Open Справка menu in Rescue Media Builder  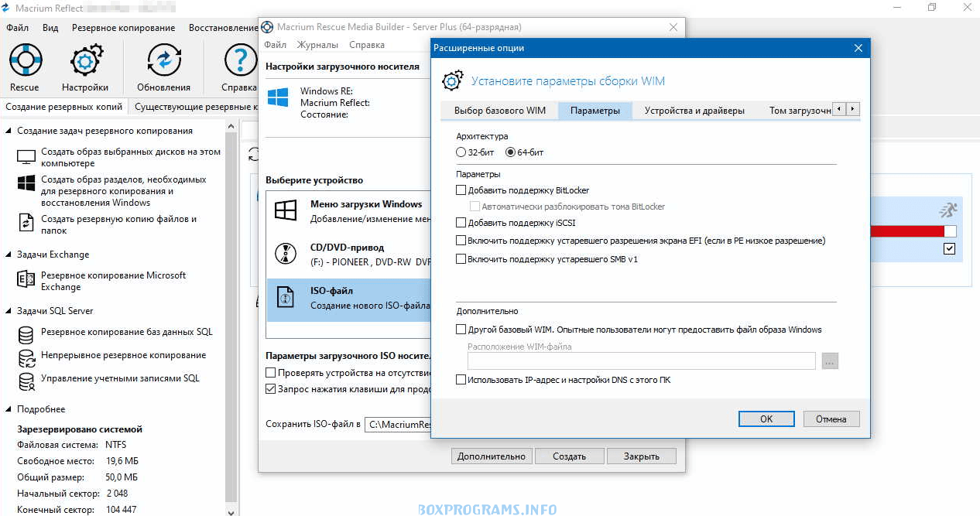(367, 45)
